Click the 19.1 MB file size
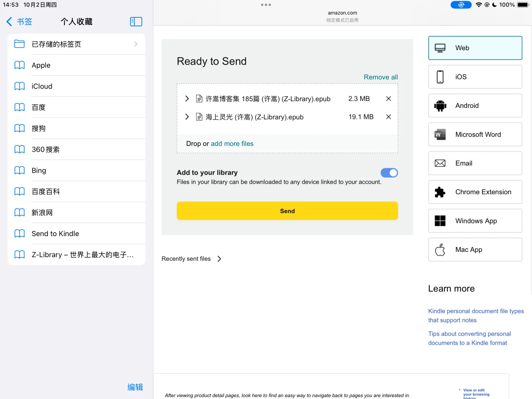Viewport: 532px width, 399px height. pyautogui.click(x=361, y=117)
